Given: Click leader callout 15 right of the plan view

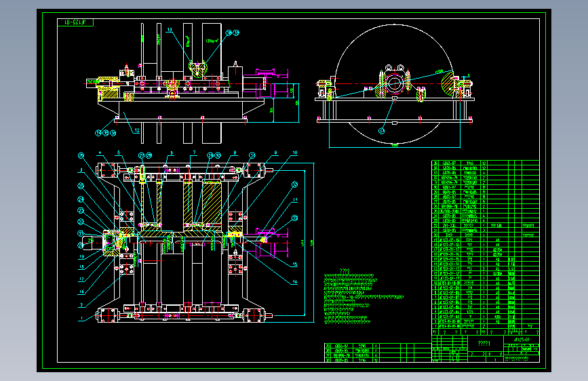Looking at the screenshot, I should click(x=295, y=264).
